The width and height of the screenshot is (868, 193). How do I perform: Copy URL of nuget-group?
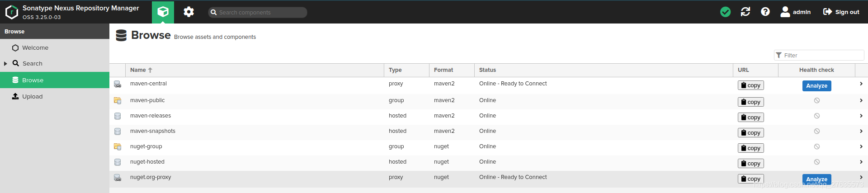tap(751, 148)
